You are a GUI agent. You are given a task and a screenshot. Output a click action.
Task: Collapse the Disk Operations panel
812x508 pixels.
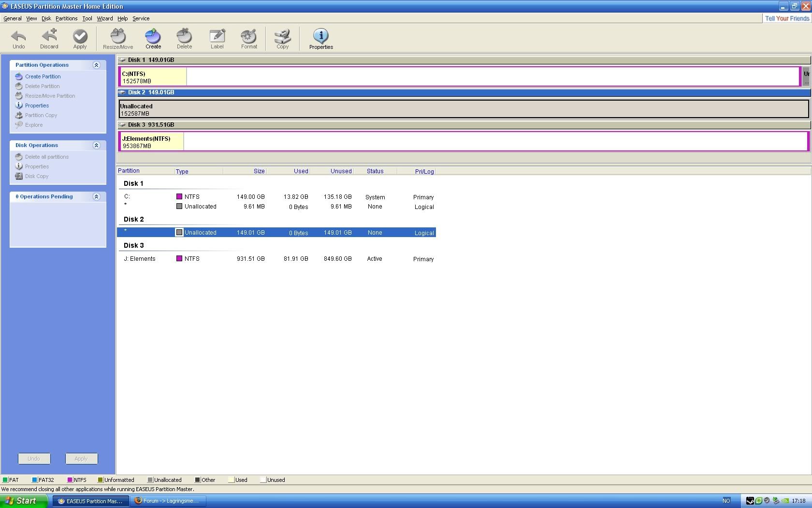point(96,145)
